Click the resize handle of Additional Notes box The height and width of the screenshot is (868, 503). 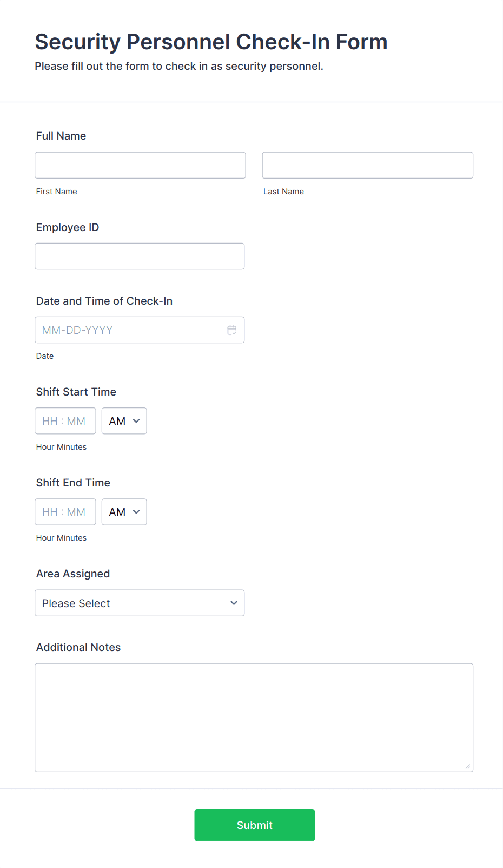point(468,766)
